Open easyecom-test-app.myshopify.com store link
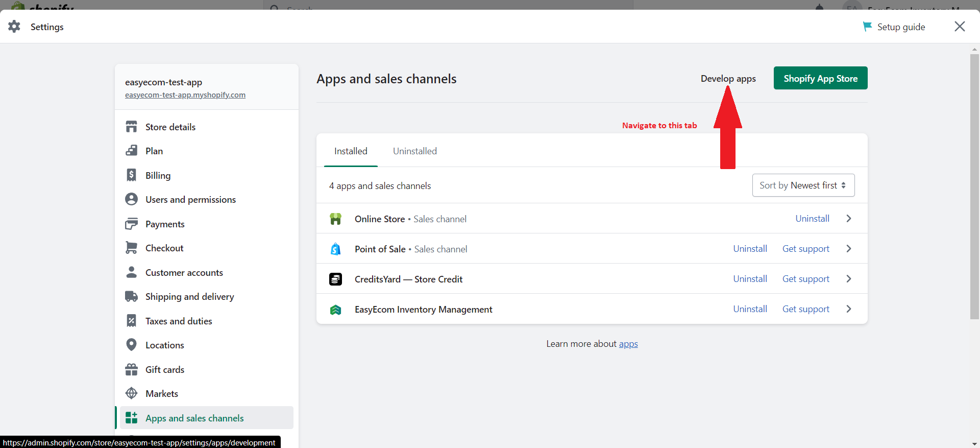 pos(185,95)
